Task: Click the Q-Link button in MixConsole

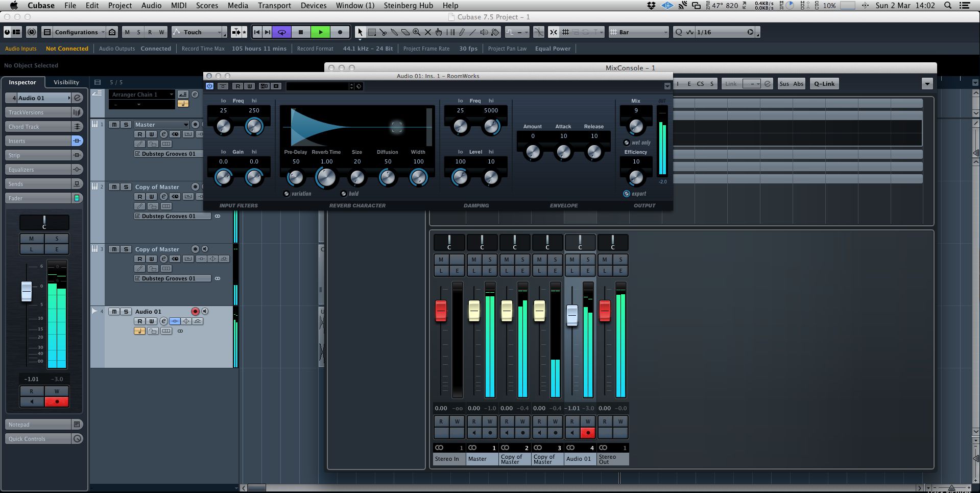Action: tap(824, 84)
